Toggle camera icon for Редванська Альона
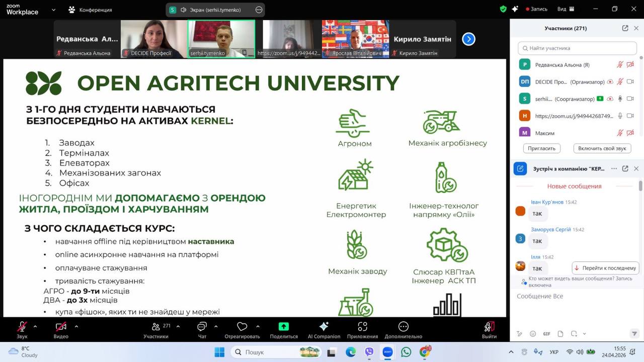 (x=630, y=65)
